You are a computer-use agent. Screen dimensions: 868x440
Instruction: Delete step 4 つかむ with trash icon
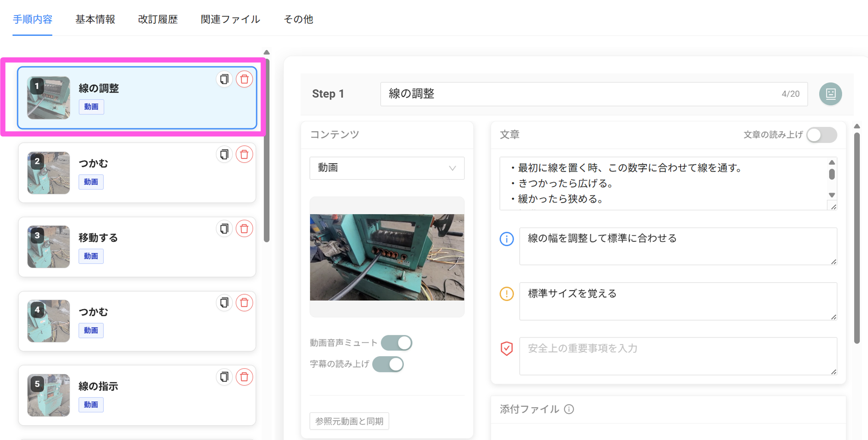(244, 303)
